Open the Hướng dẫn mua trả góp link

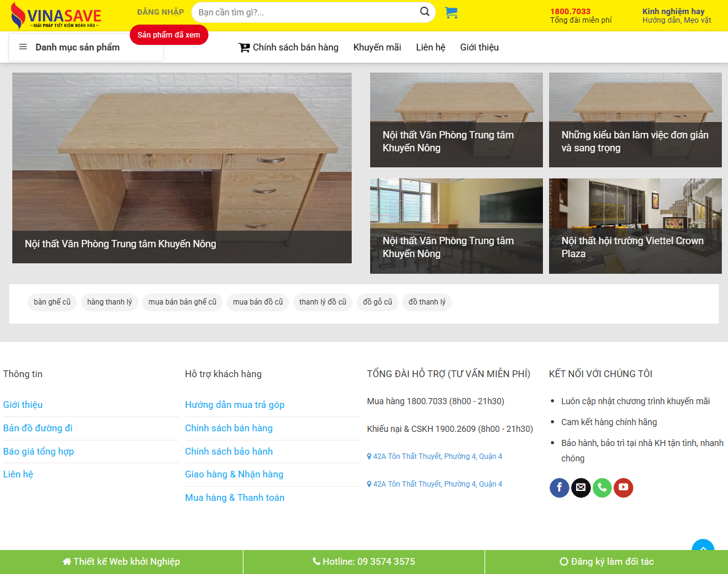pyautogui.click(x=234, y=404)
